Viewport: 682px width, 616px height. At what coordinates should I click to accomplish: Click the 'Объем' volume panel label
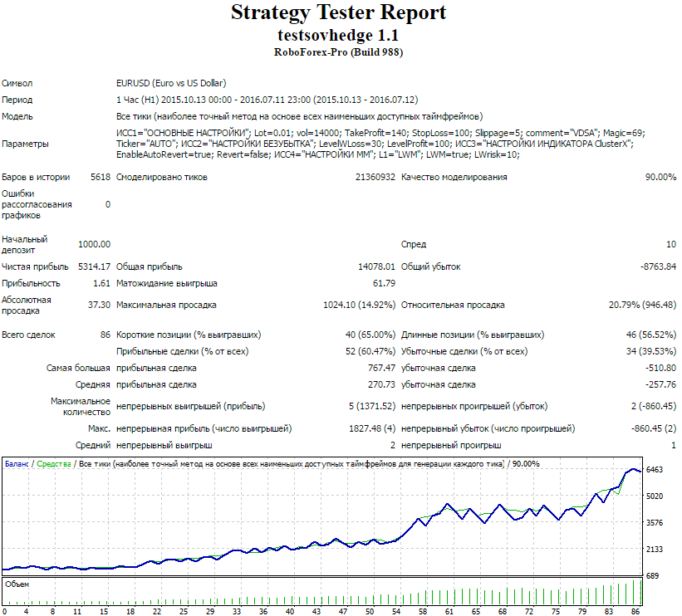(17, 584)
